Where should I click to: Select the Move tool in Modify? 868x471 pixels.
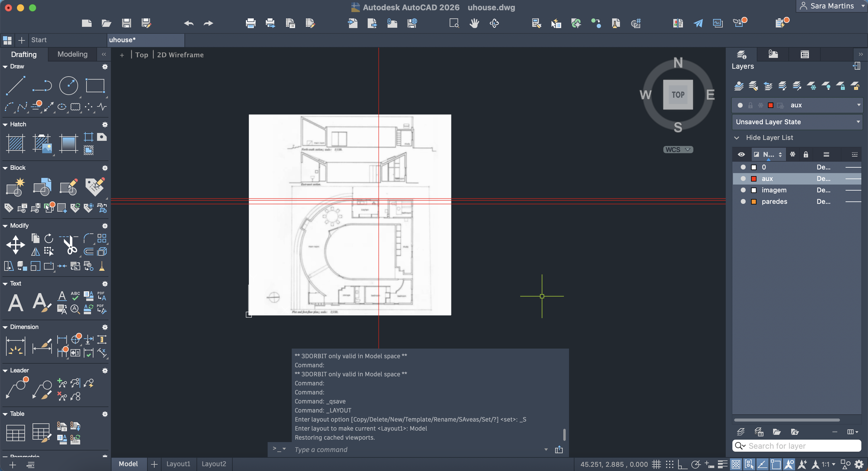tap(15, 245)
